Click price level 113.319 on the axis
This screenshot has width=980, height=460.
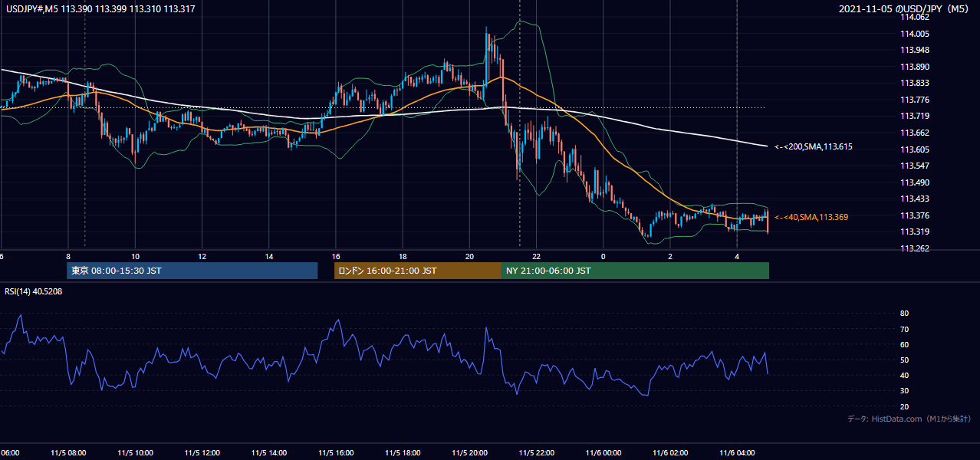[x=914, y=232]
